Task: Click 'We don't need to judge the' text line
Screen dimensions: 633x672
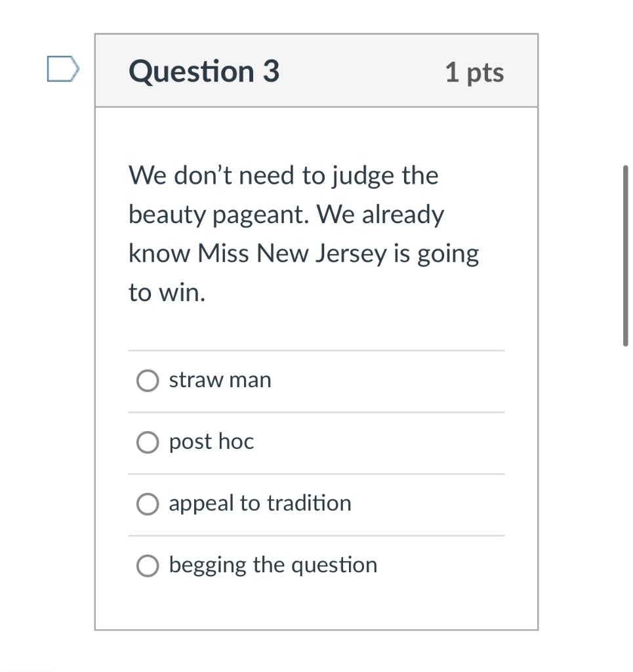Action: [x=283, y=176]
